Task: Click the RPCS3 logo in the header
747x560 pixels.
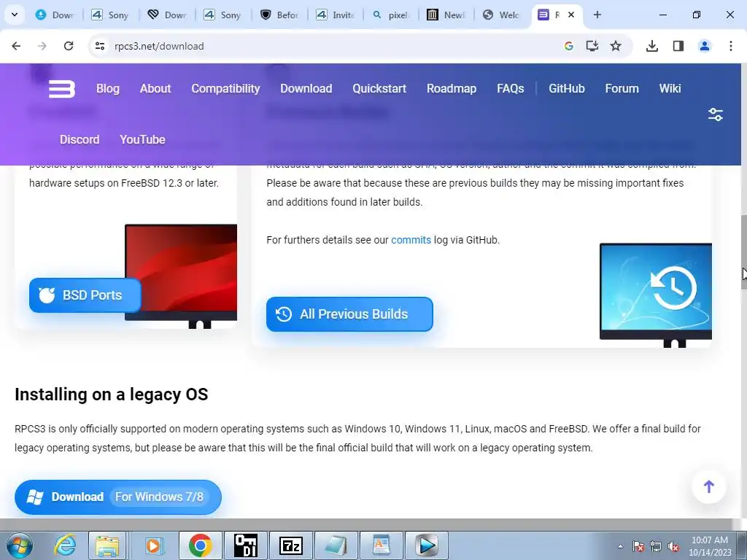Action: pos(62,89)
